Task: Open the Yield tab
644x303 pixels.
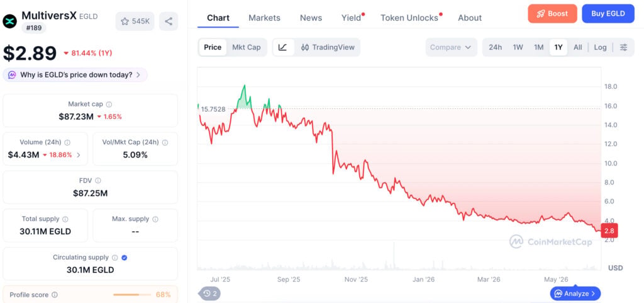Action: pos(352,18)
